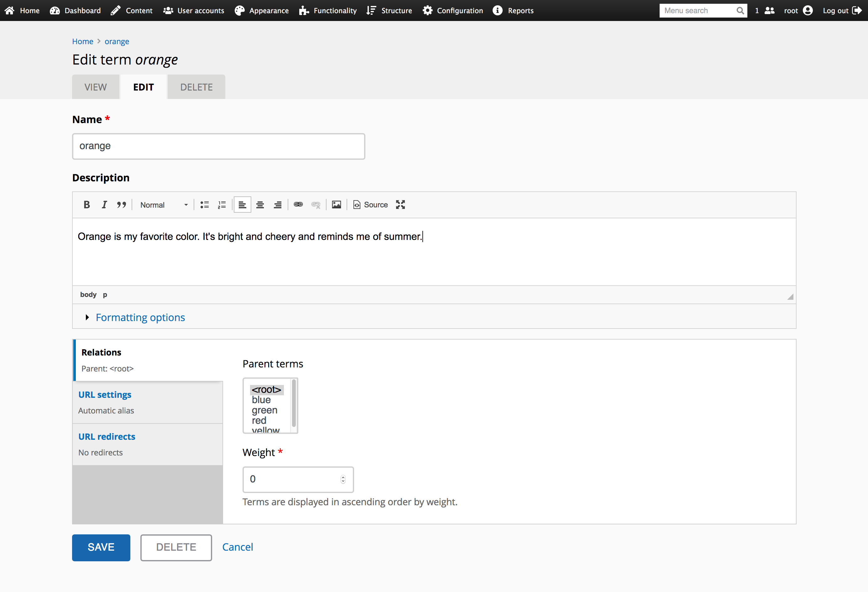Click the SAVE button

(101, 547)
